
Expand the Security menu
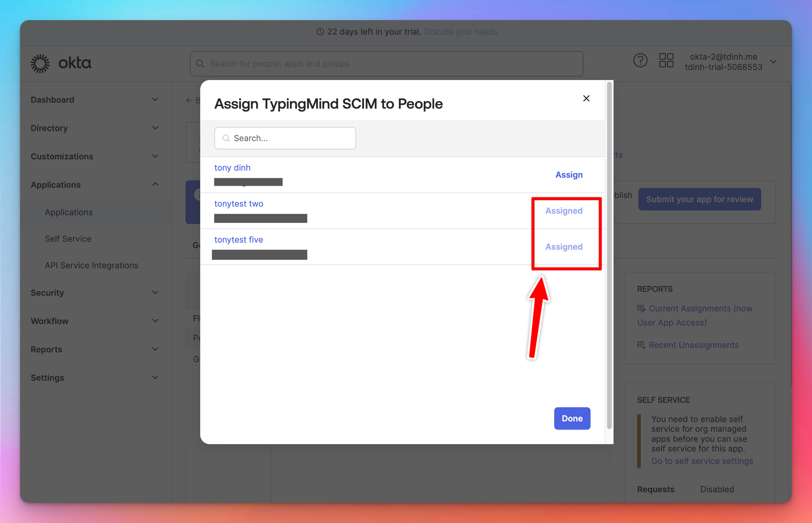[x=155, y=292]
